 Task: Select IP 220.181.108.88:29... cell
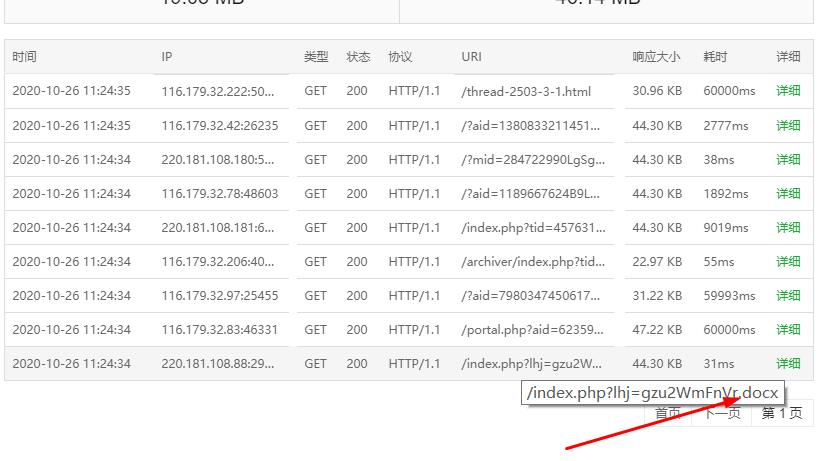[x=217, y=364]
